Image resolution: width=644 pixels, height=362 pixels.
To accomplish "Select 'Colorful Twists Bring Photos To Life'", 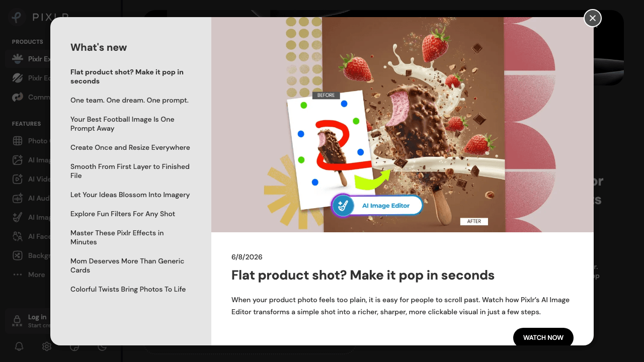I will [x=128, y=289].
